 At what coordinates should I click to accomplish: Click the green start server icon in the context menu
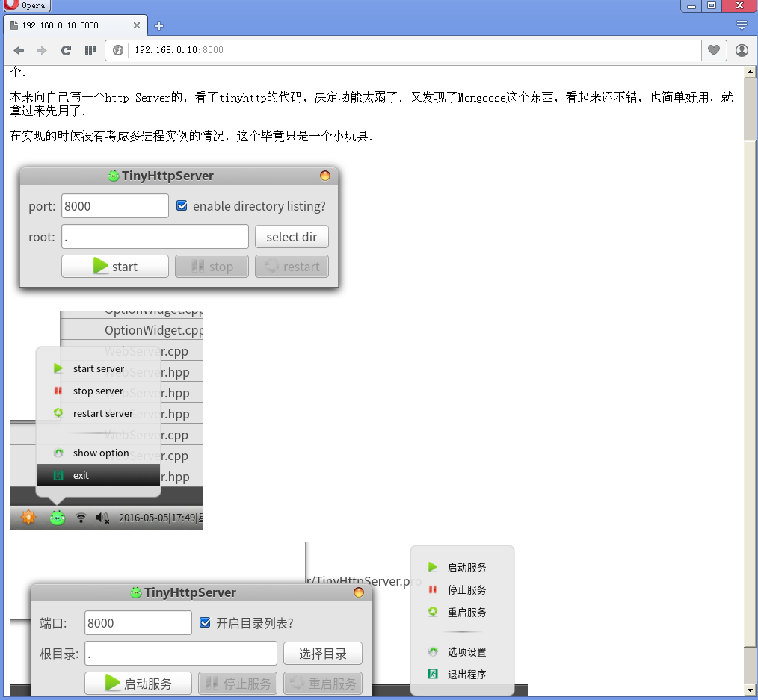click(58, 368)
